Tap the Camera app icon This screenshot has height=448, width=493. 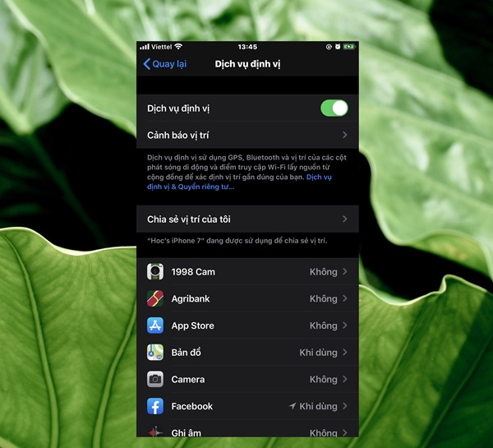[155, 379]
